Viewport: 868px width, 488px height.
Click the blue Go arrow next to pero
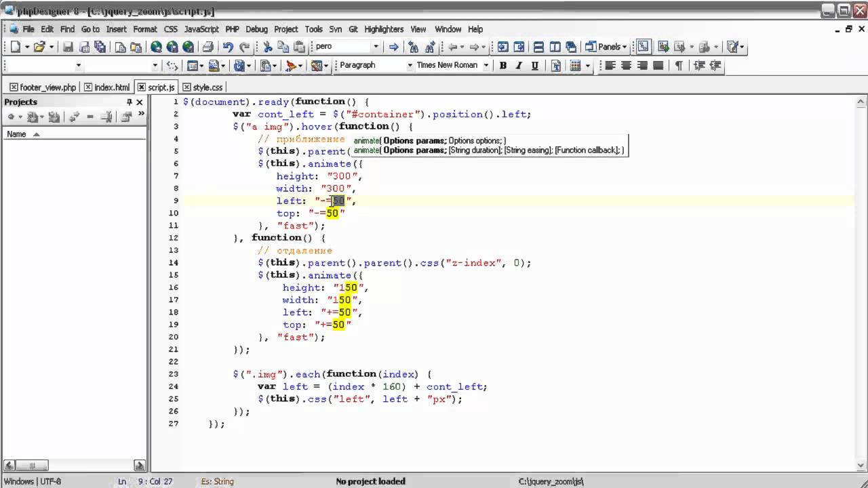click(393, 47)
